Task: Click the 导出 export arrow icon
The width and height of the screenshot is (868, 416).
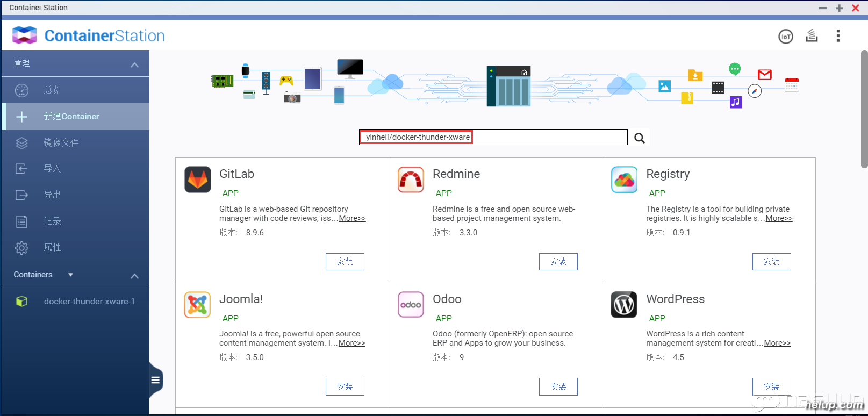Action: tap(21, 195)
